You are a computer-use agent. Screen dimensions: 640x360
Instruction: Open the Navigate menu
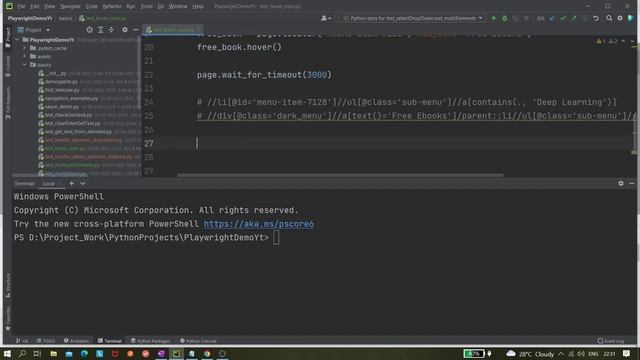[70, 7]
